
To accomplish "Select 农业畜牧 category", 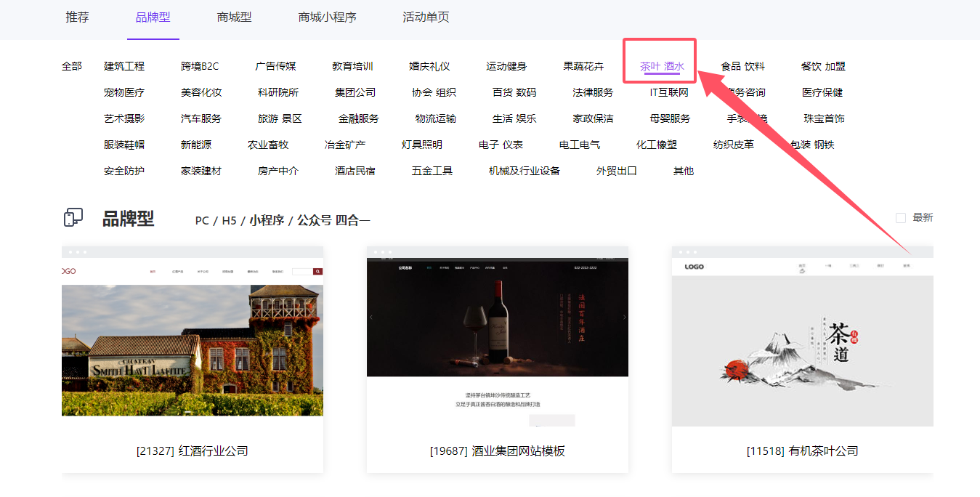I will point(268,145).
